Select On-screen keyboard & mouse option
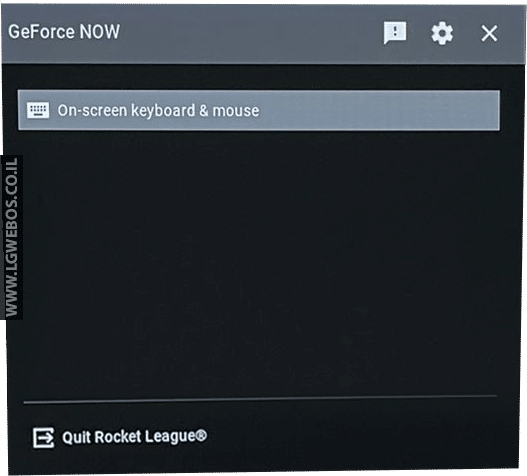 coord(258,110)
